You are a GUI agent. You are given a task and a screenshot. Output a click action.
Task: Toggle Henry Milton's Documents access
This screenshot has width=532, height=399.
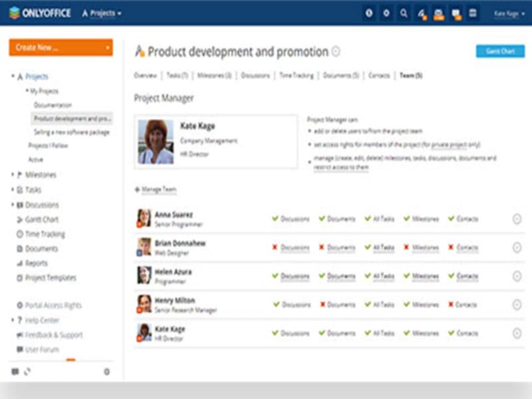340,304
